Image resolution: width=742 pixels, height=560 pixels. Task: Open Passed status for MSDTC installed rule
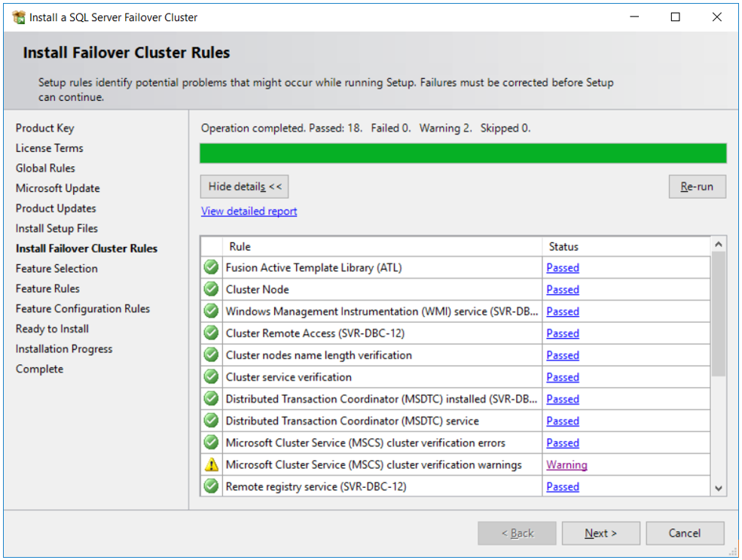pos(563,399)
